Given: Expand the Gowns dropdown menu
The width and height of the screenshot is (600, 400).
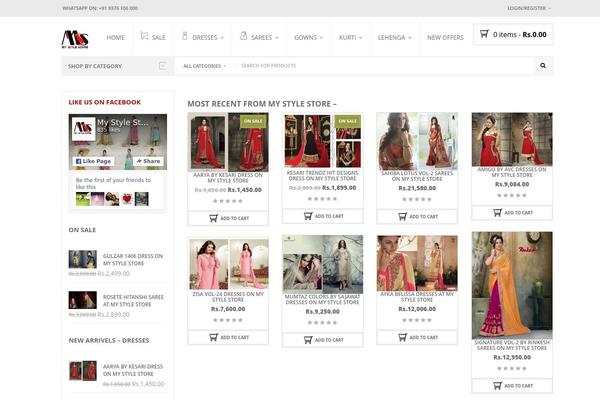Looking at the screenshot, I should point(321,38).
